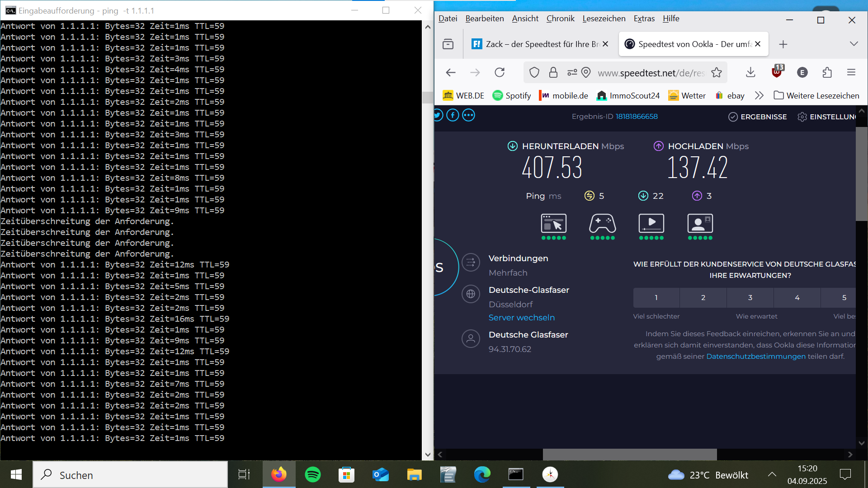Open ERGEBNISSE results page
This screenshot has height=488, width=868.
pyautogui.click(x=758, y=117)
